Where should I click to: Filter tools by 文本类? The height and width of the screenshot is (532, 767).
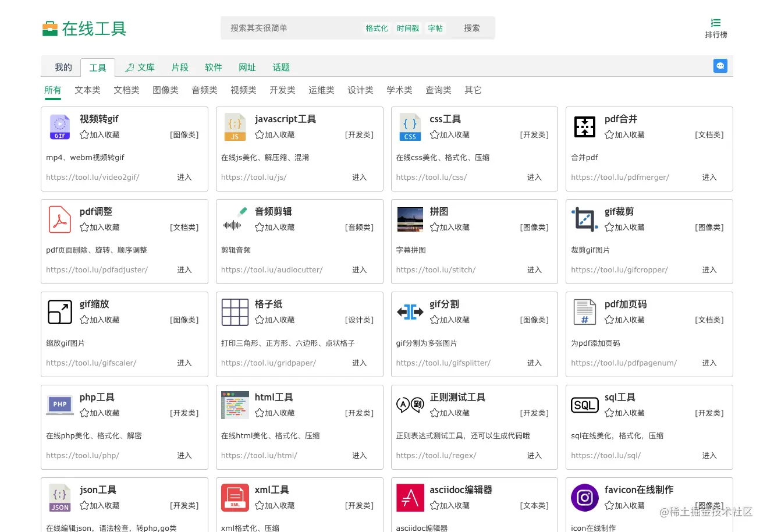(x=88, y=90)
